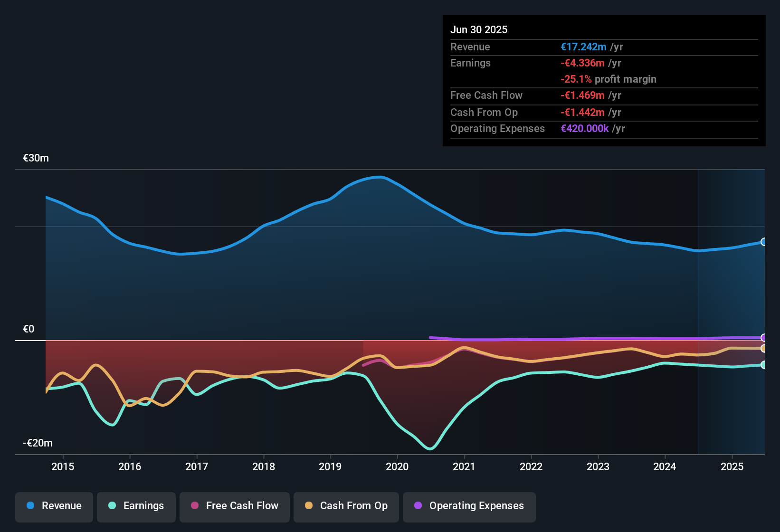Select the Revenue endpoint marker on the chart

pyautogui.click(x=762, y=242)
